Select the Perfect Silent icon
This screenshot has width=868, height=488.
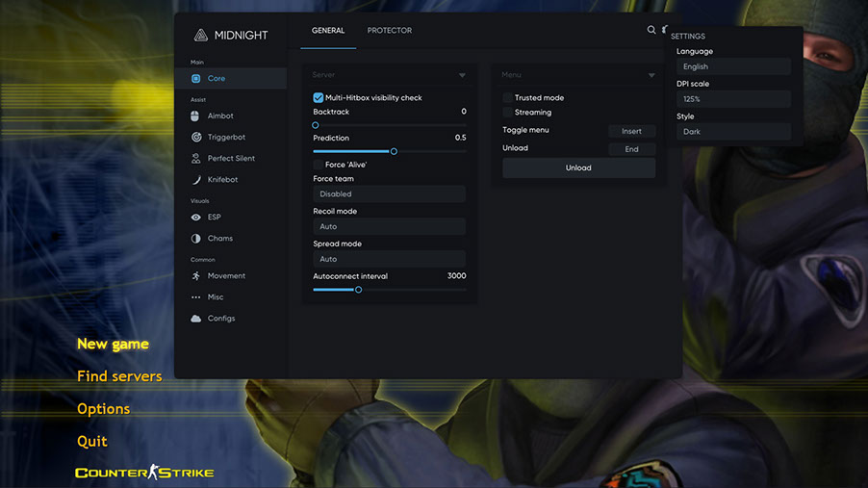pyautogui.click(x=196, y=159)
